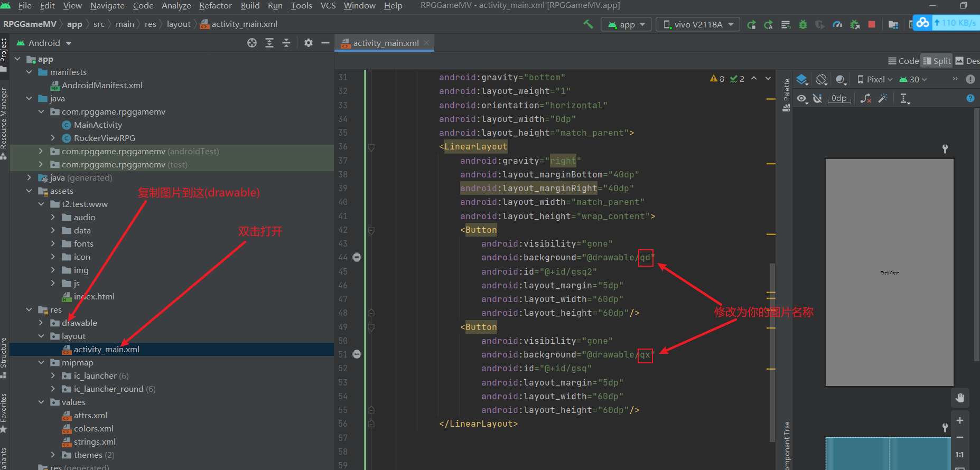This screenshot has height=470, width=980.
Task: Toggle the pan hand tool in preview
Action: 960,397
